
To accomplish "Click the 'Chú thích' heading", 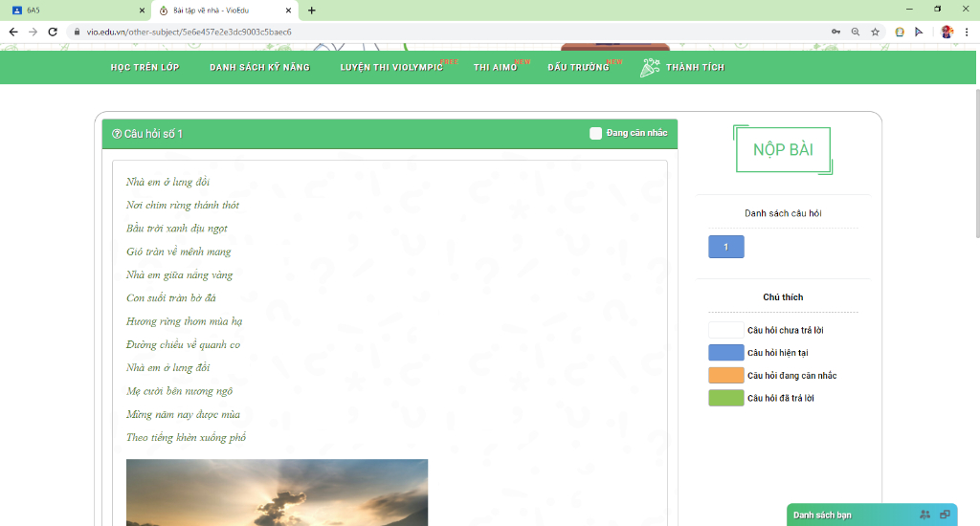I will [x=783, y=296].
